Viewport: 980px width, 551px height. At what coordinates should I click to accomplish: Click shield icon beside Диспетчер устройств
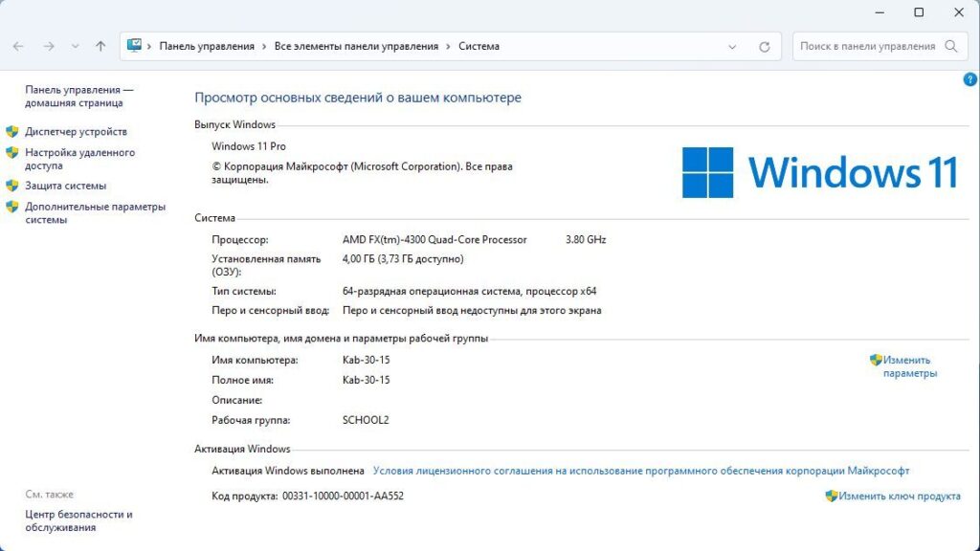pos(12,132)
